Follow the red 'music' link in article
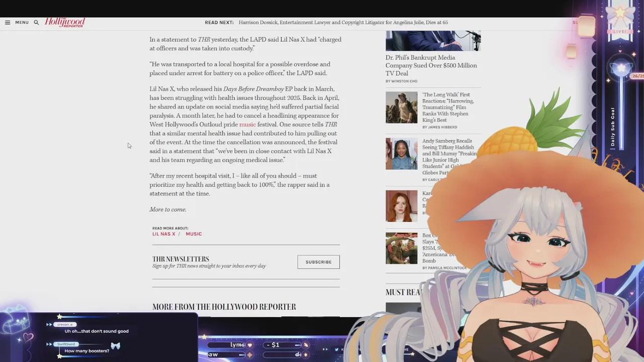Screen dimensions: 644x362 pos(248,125)
